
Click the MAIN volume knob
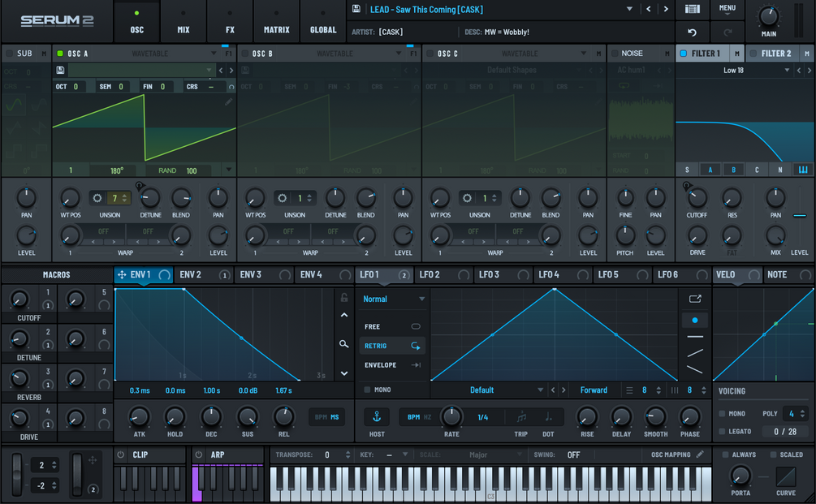point(769,17)
